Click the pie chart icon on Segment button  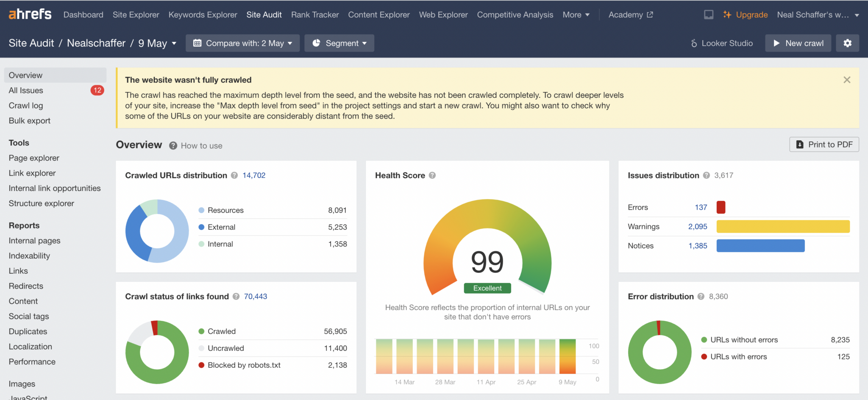point(317,43)
